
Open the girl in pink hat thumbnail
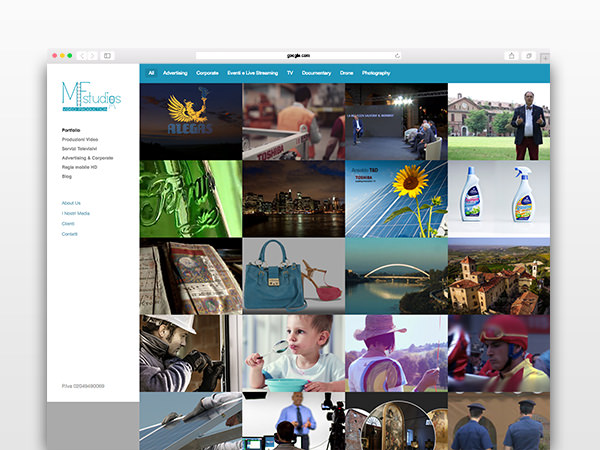(396, 353)
